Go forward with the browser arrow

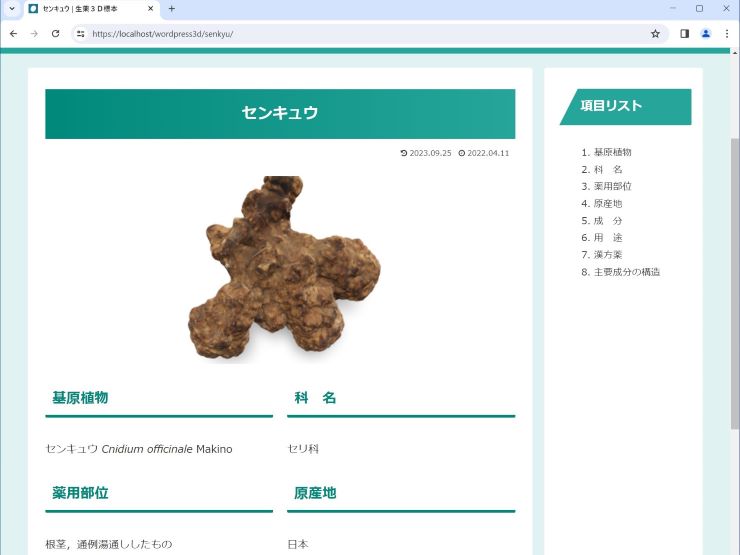coord(34,34)
